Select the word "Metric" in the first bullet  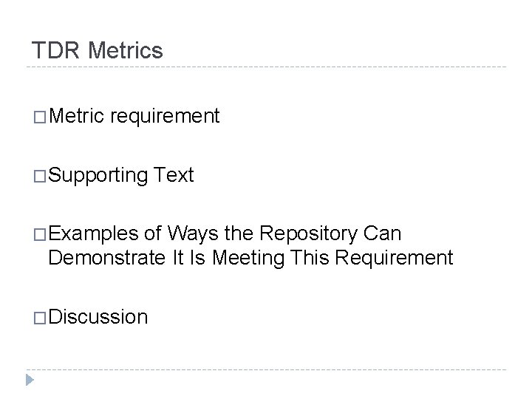tap(78, 116)
